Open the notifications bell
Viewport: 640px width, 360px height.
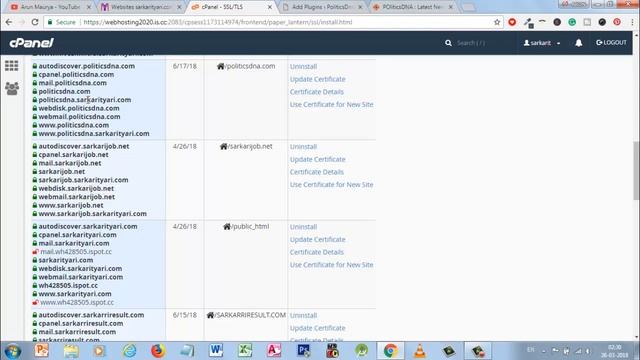click(578, 43)
